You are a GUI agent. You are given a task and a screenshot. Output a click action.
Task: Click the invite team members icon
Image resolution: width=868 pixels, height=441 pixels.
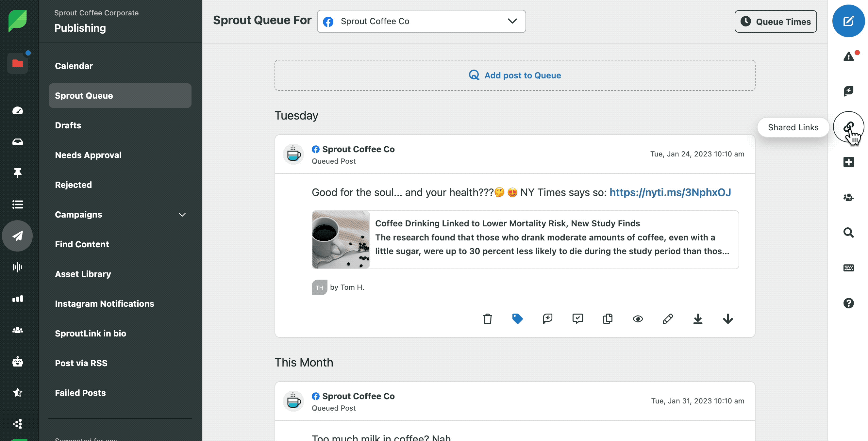(x=848, y=197)
